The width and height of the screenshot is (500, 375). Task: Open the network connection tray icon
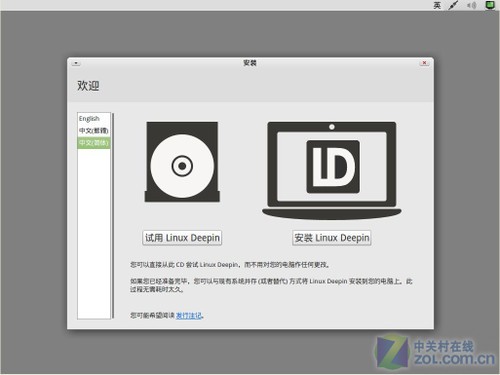click(x=453, y=5)
